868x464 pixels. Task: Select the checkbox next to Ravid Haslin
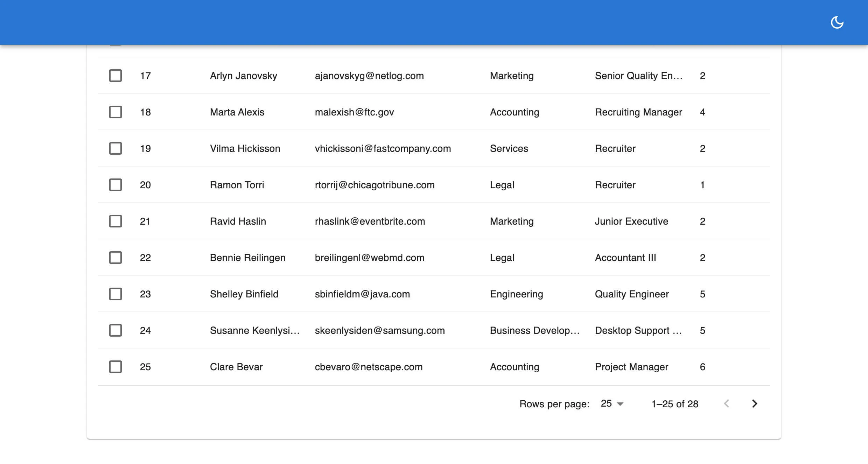[x=115, y=221]
